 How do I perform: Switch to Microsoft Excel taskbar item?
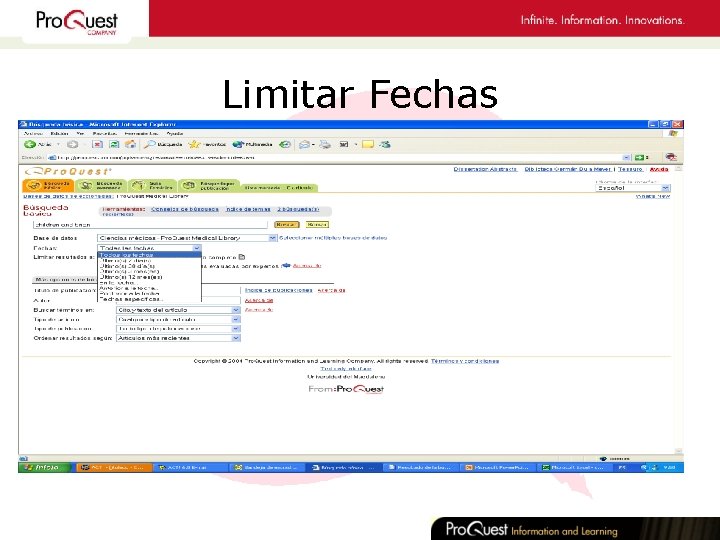point(574,467)
